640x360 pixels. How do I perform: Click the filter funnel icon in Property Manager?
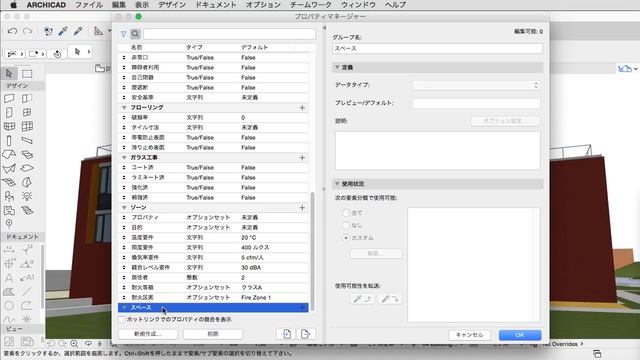coord(123,34)
